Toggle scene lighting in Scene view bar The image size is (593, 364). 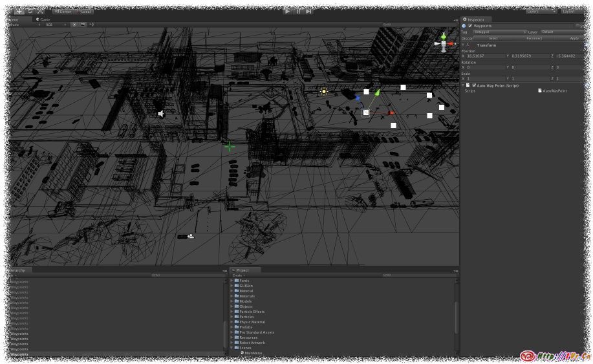click(74, 25)
